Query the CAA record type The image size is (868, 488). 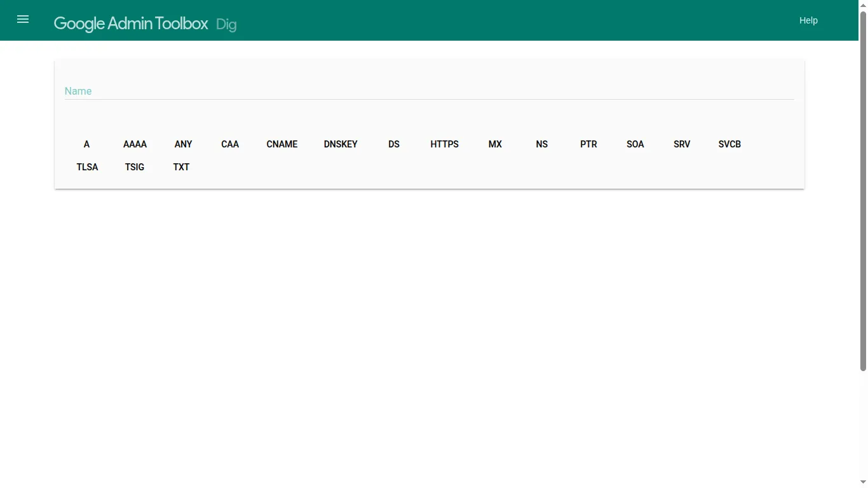229,144
